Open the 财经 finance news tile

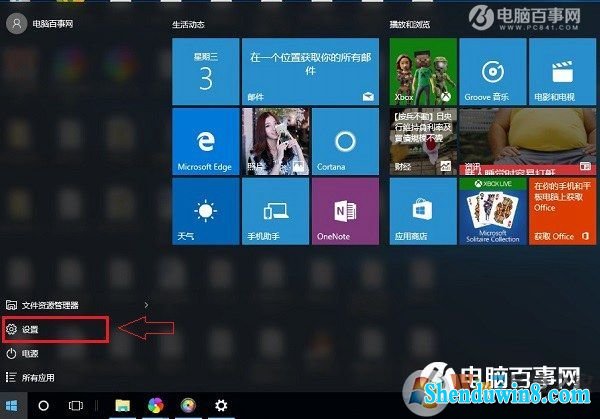coord(423,141)
